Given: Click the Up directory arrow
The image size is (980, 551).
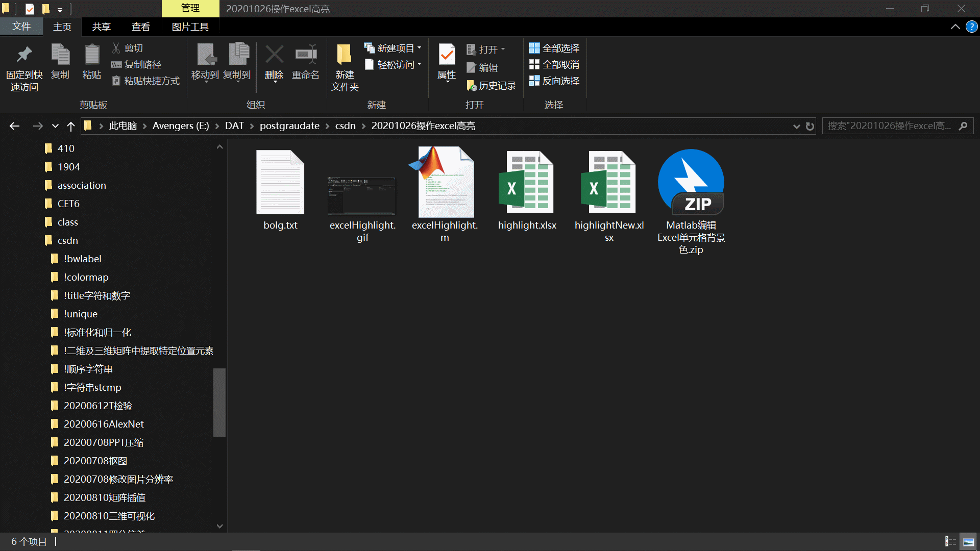Looking at the screenshot, I should coord(71,126).
